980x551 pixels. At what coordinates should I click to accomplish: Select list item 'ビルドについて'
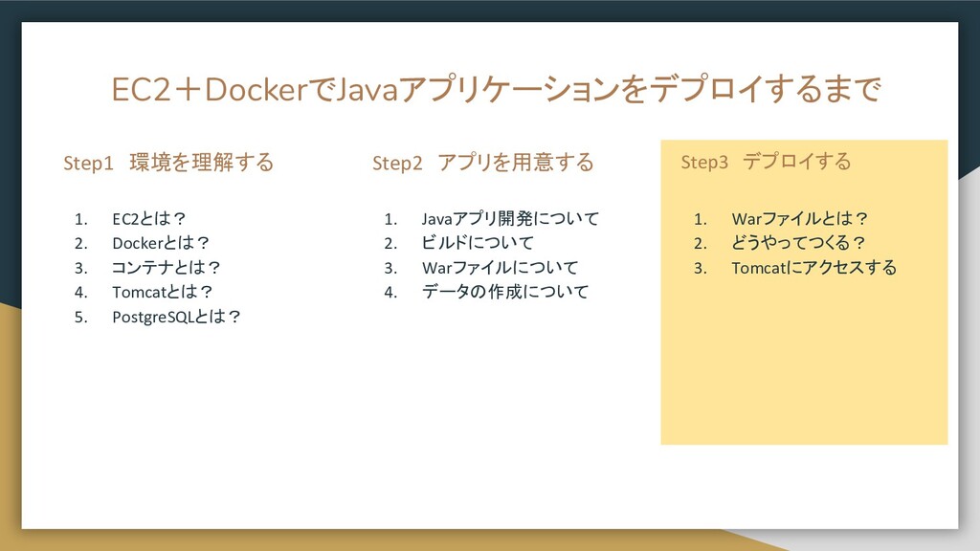pos(478,243)
